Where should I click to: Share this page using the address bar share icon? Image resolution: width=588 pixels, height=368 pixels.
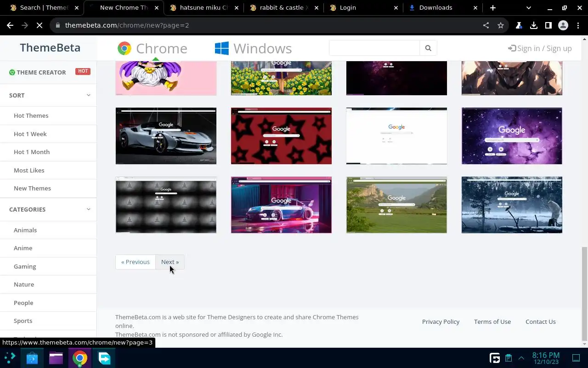(486, 25)
